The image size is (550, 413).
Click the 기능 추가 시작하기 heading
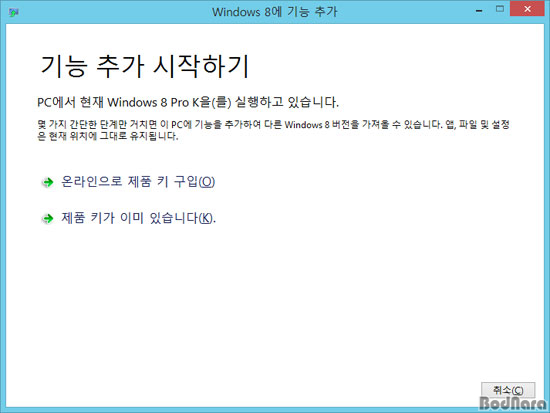coord(145,66)
